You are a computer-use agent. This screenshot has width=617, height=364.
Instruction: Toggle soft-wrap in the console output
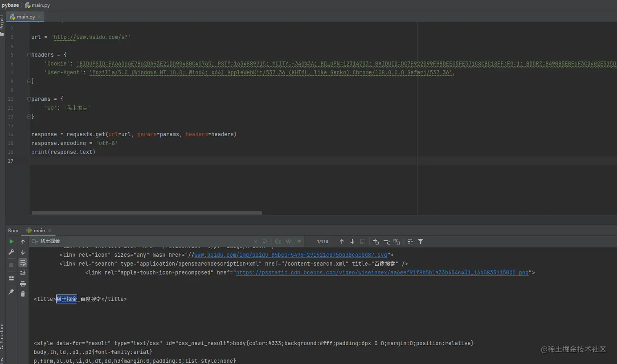coord(23,263)
